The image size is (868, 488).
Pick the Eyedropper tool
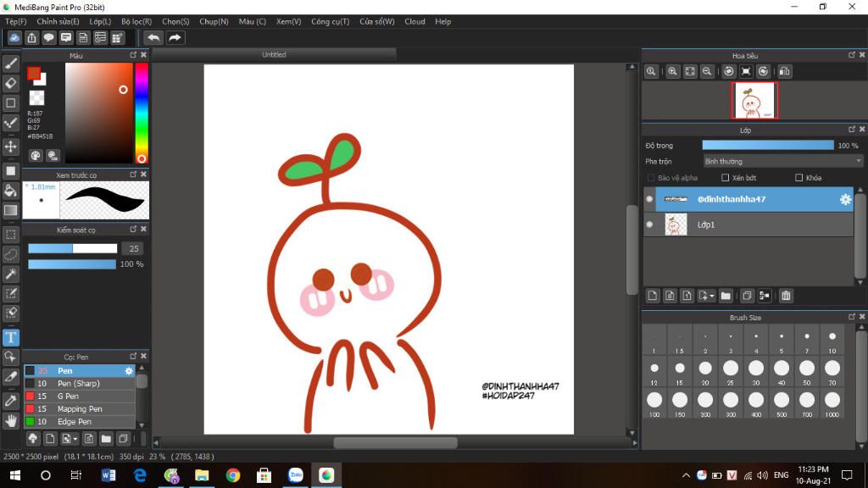click(11, 400)
